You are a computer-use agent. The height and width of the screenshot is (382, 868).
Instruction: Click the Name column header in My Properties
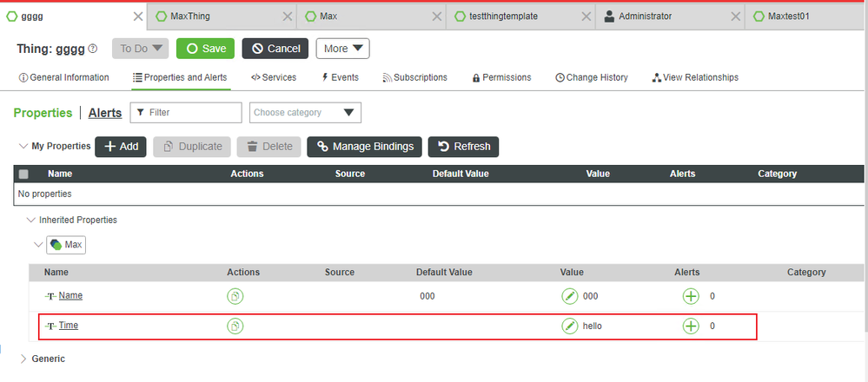(x=60, y=174)
